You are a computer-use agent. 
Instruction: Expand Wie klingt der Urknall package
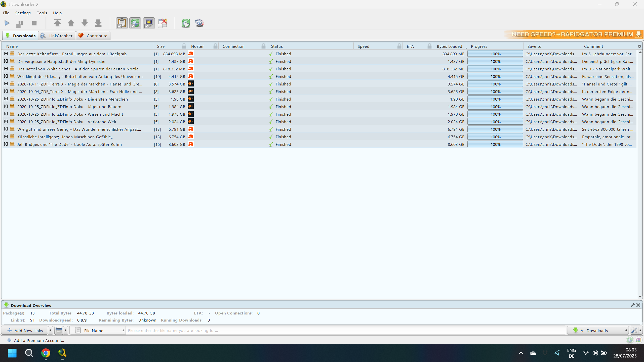[x=6, y=76]
